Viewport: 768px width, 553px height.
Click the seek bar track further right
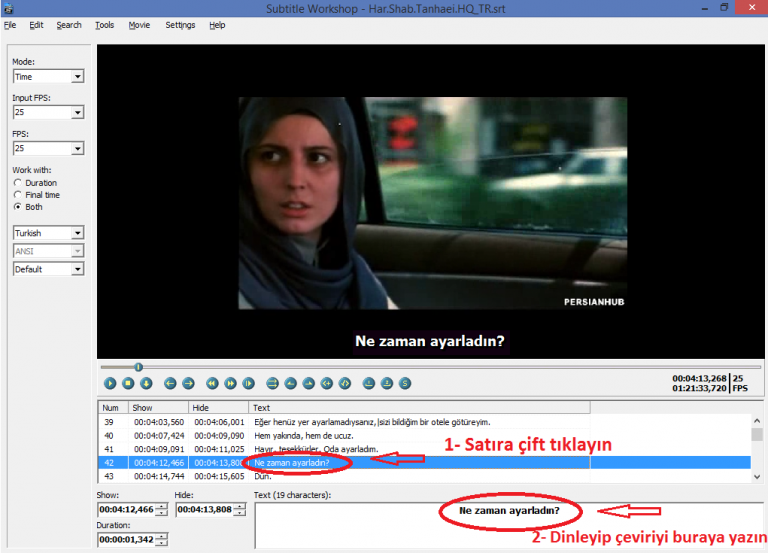(x=451, y=367)
